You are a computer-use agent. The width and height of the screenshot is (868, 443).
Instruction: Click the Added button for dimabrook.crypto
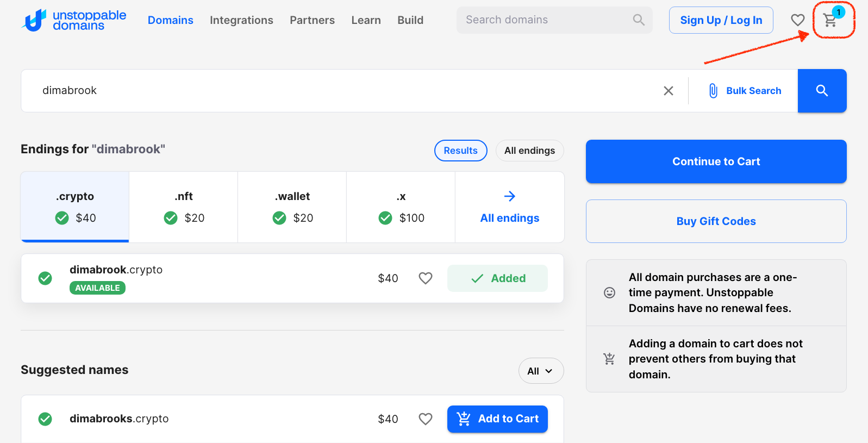tap(497, 278)
